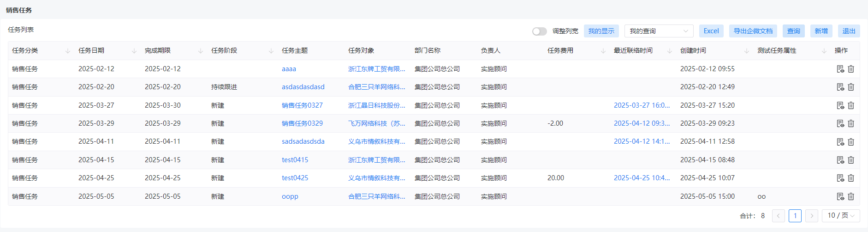Export list with Excel button
This screenshot has width=868, height=232.
tap(711, 31)
